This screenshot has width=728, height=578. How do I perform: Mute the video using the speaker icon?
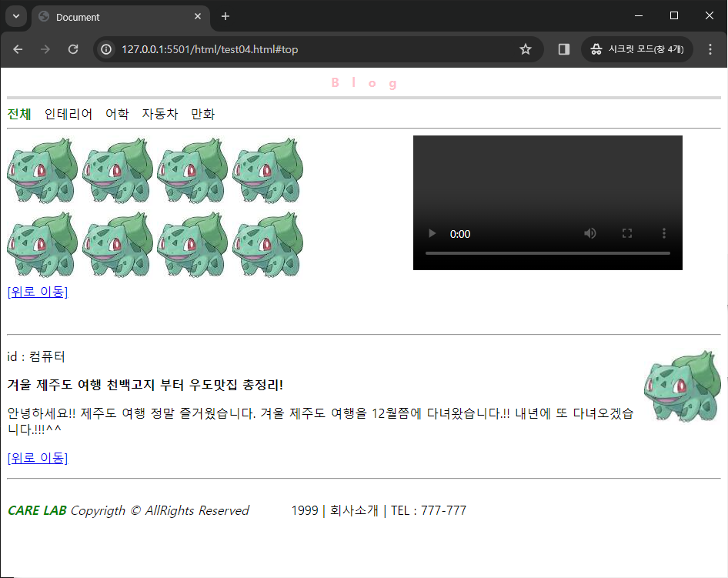pos(590,233)
